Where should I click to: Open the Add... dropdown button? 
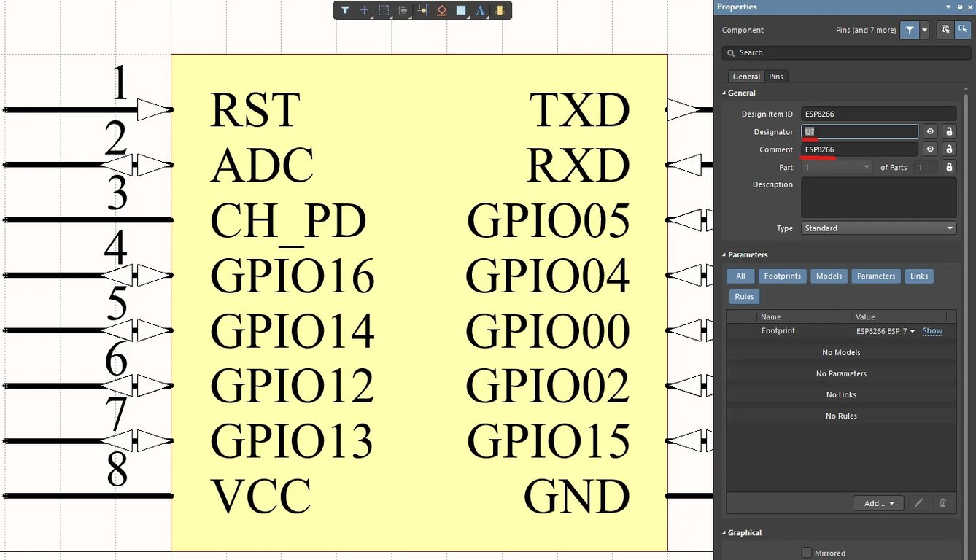pyautogui.click(x=879, y=503)
